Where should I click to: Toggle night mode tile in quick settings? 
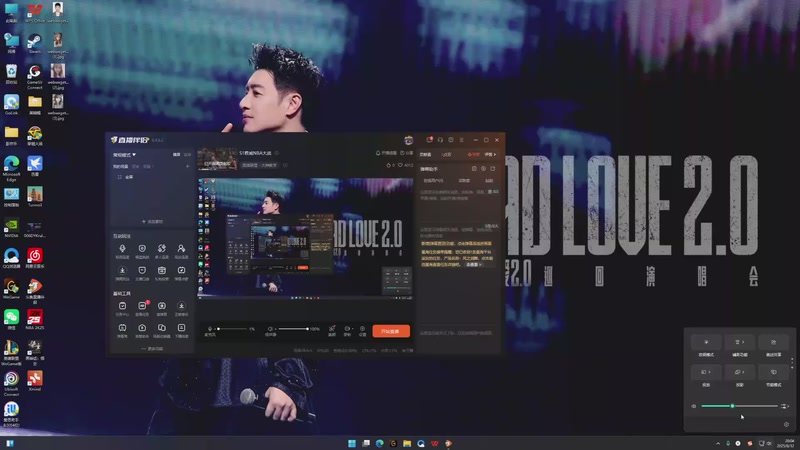706,342
